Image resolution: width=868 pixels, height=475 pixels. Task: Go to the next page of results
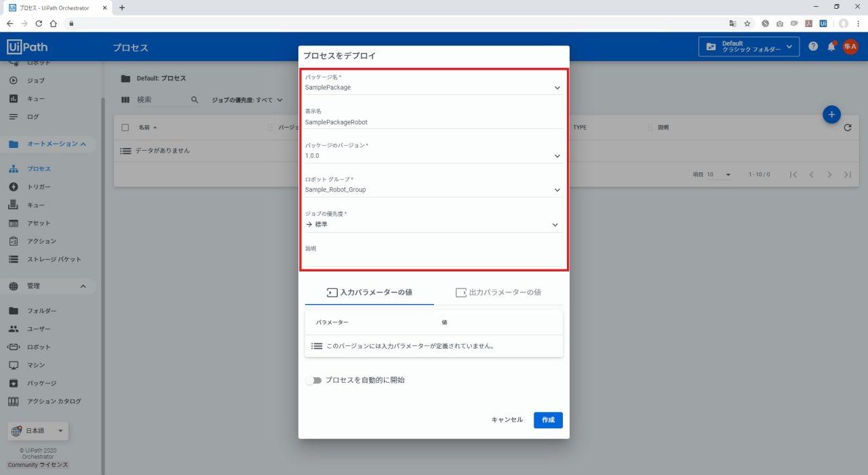pyautogui.click(x=829, y=174)
